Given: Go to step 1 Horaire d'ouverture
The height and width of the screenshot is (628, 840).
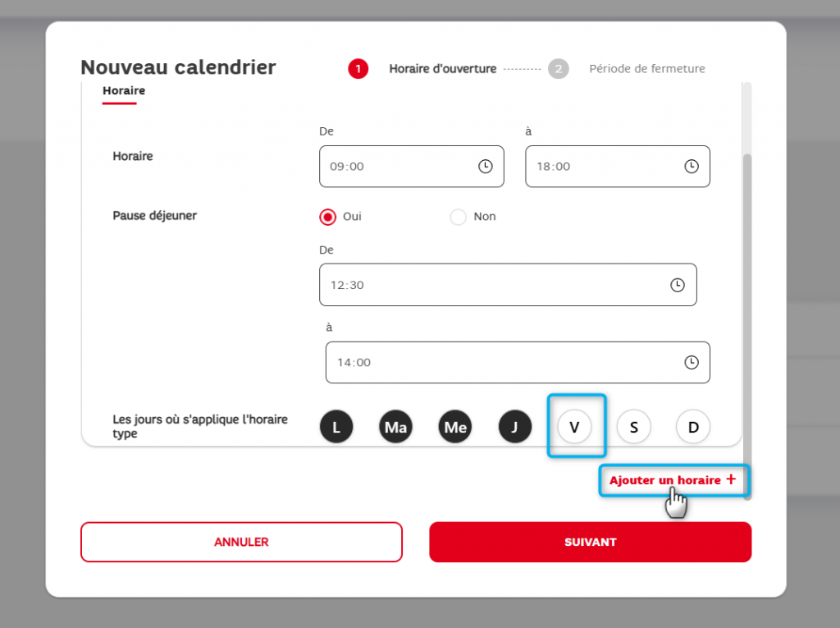Looking at the screenshot, I should point(358,69).
